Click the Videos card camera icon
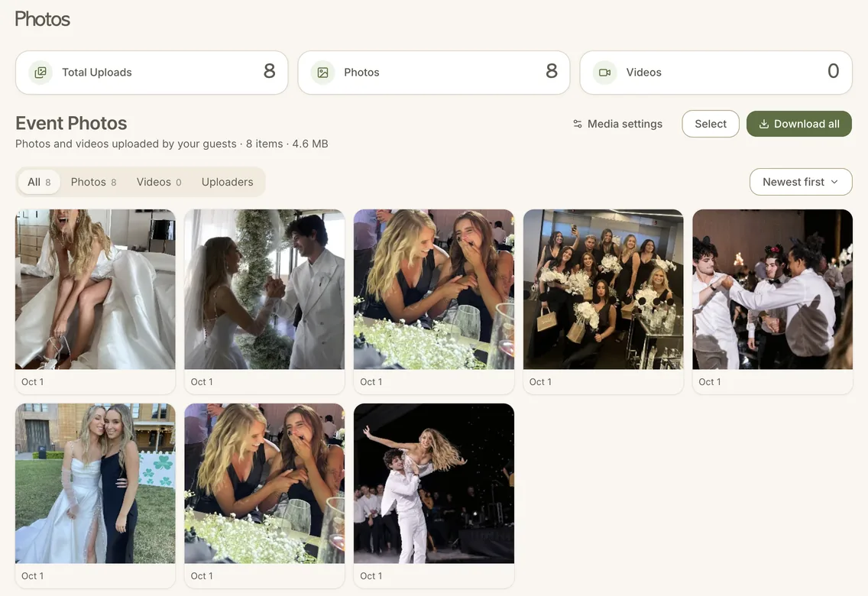 tap(605, 73)
